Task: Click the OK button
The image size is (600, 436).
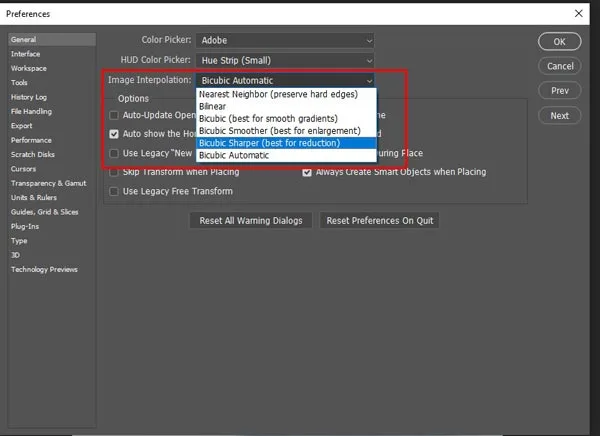Action: click(559, 42)
